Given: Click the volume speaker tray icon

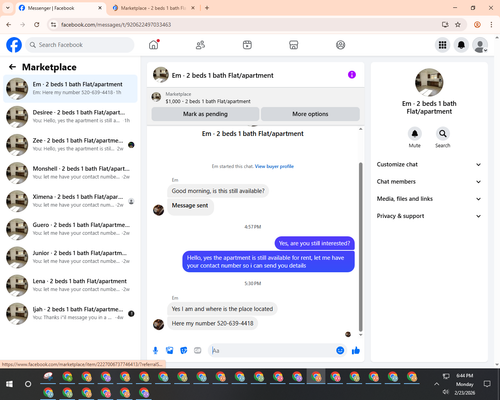Looking at the screenshot, I should coord(446,392).
